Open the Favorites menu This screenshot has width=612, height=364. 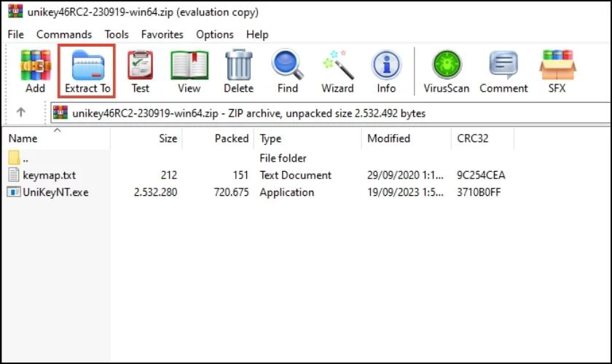tap(162, 35)
